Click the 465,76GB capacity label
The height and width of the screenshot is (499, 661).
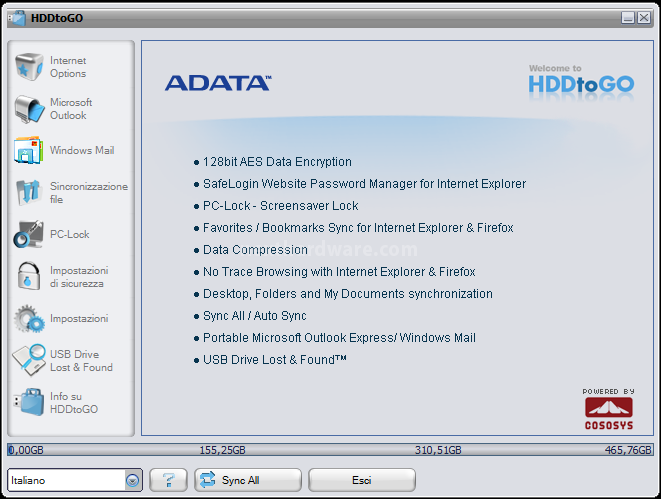628,450
